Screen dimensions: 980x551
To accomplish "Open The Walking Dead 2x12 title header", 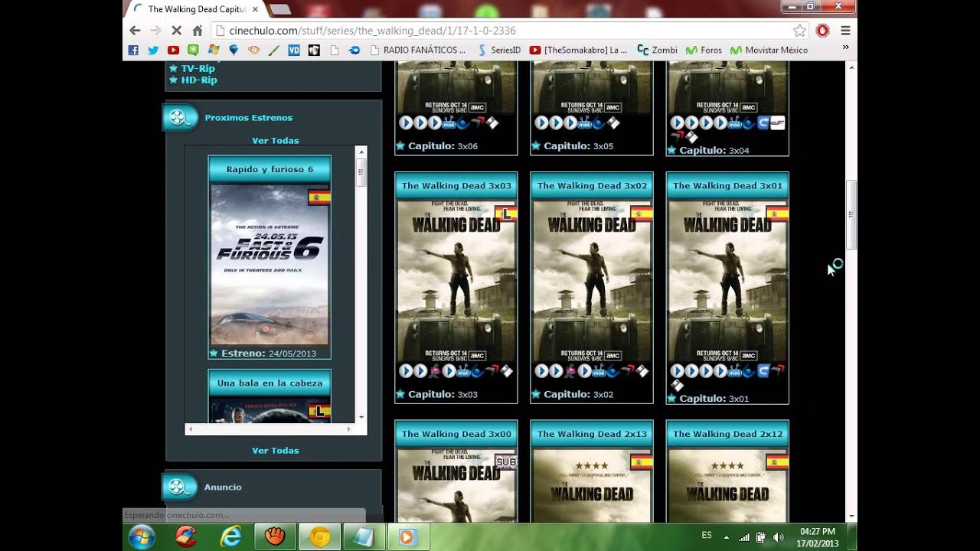I will 727,433.
